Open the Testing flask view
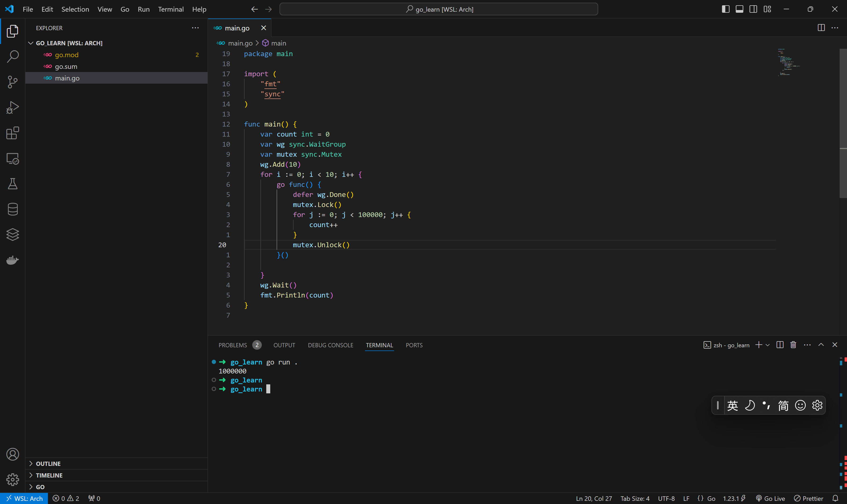Image resolution: width=847 pixels, height=504 pixels. (12, 184)
